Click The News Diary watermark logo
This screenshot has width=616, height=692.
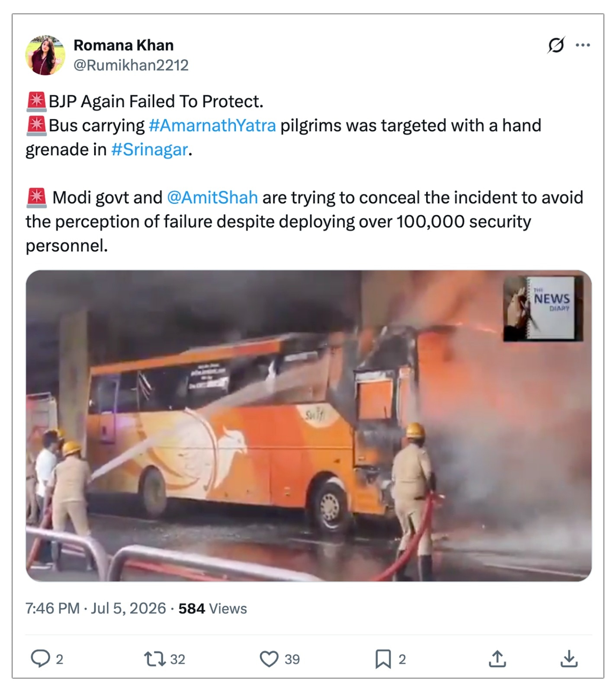[x=543, y=308]
